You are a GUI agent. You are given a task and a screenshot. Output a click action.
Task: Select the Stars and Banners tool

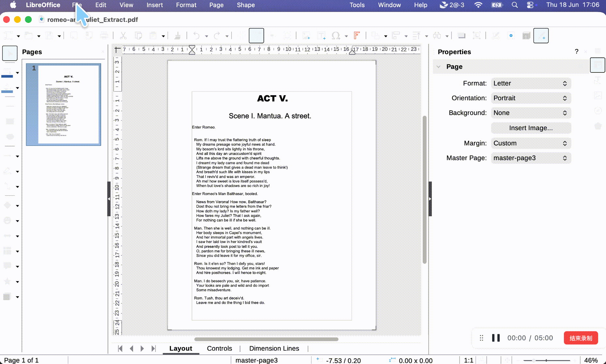point(7,281)
